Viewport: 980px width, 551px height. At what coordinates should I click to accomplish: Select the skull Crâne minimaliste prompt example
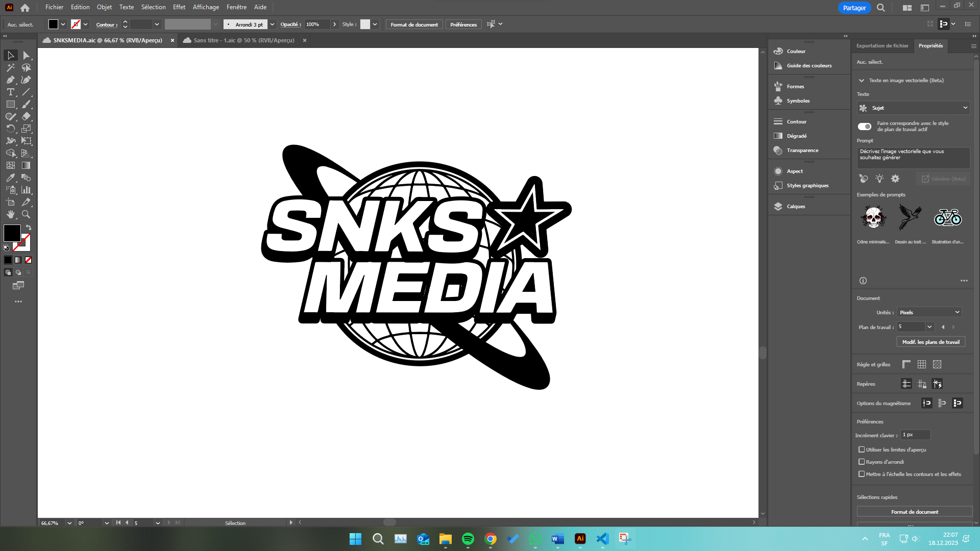[873, 218]
